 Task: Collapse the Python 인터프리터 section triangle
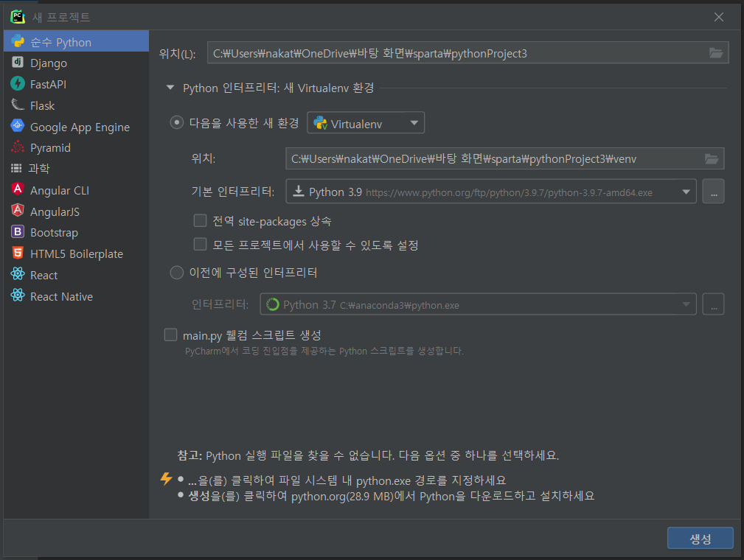coord(170,87)
